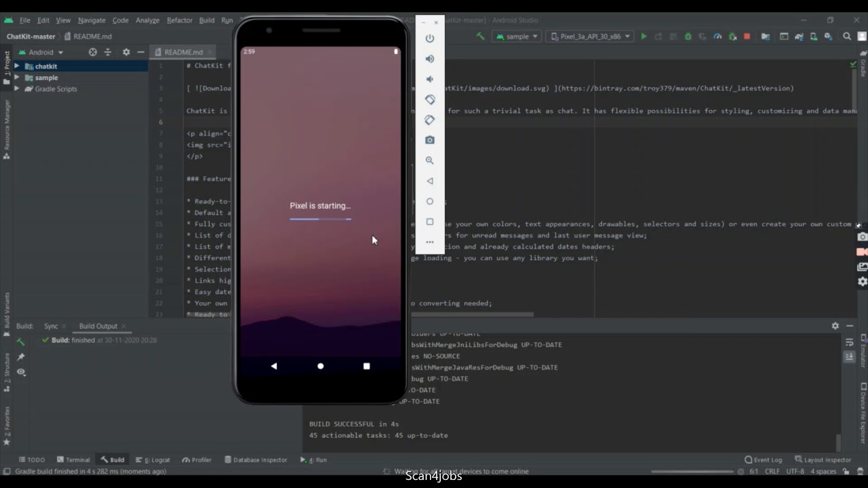The height and width of the screenshot is (488, 868).
Task: Tap the phone's on-screen Recents button
Action: (x=367, y=366)
